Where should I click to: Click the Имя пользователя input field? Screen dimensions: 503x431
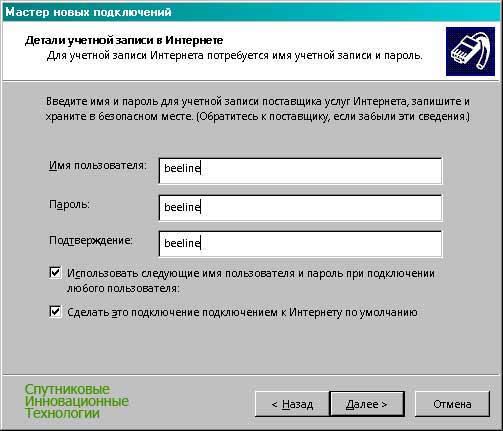click(x=300, y=171)
